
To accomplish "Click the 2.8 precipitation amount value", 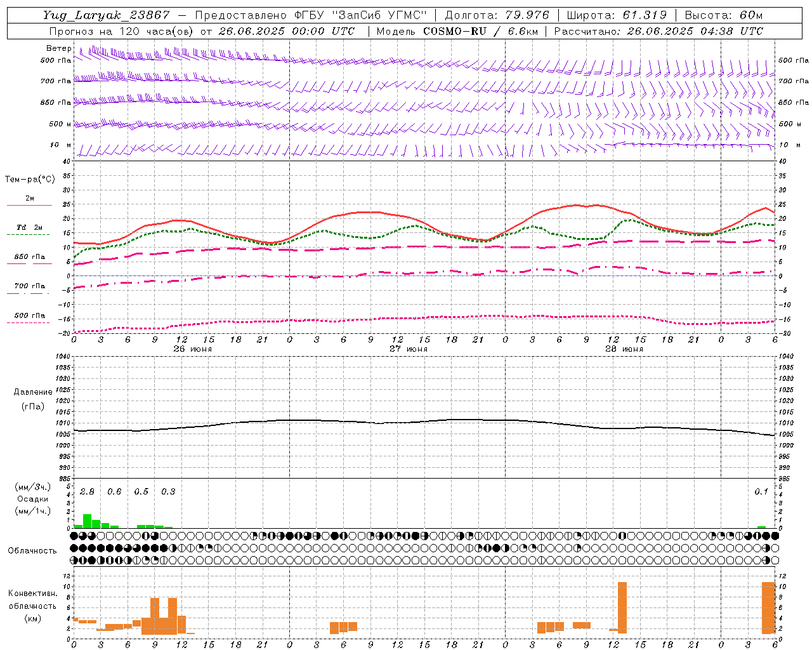I will 87,492.
